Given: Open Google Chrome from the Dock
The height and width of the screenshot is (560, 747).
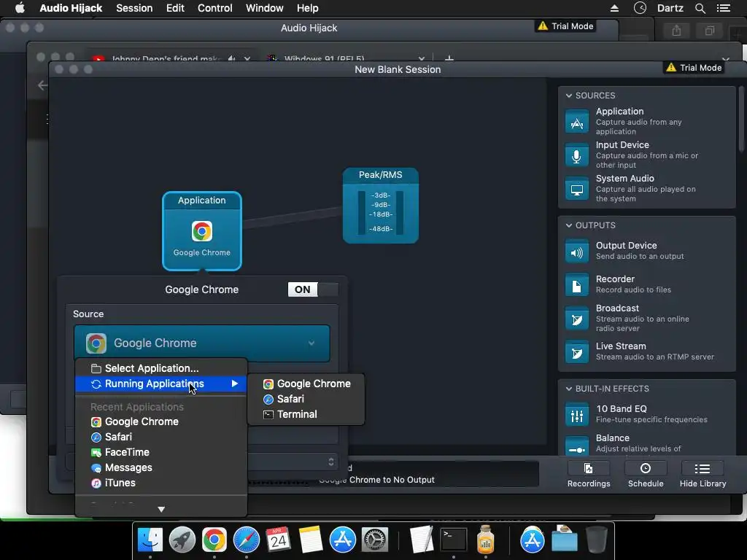Looking at the screenshot, I should 214,540.
